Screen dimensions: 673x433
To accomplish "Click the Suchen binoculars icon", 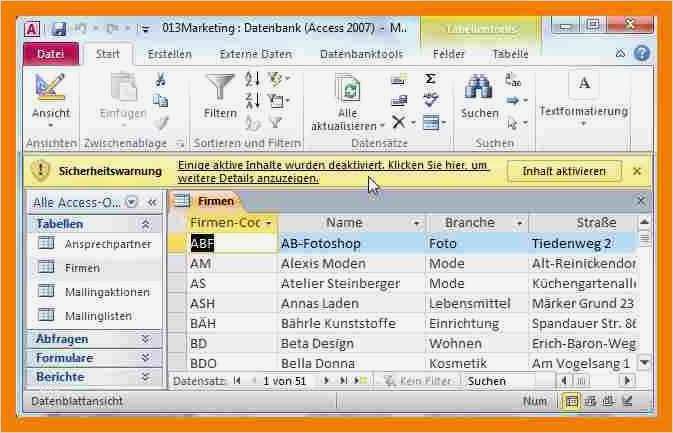I will [479, 88].
